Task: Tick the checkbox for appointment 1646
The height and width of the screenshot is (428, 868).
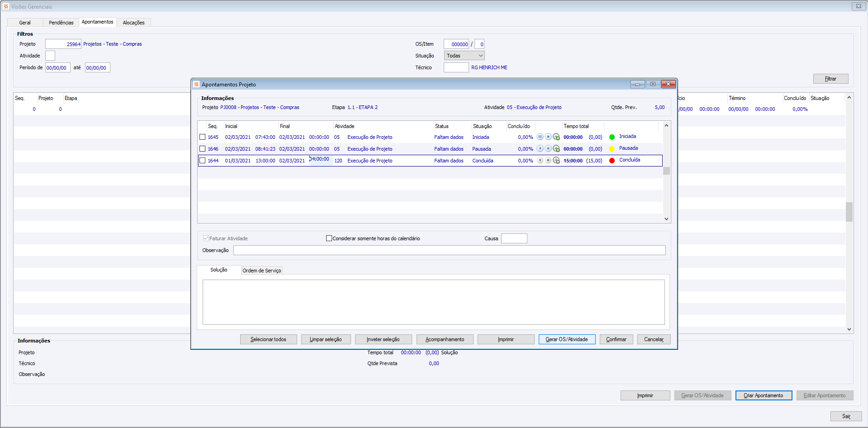Action: point(203,149)
